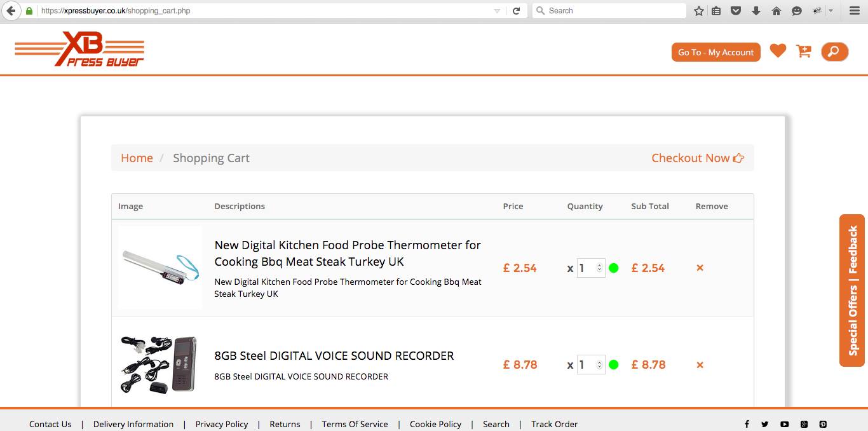Click the shopping cart icon in header
The height and width of the screenshot is (431, 868).
point(804,51)
